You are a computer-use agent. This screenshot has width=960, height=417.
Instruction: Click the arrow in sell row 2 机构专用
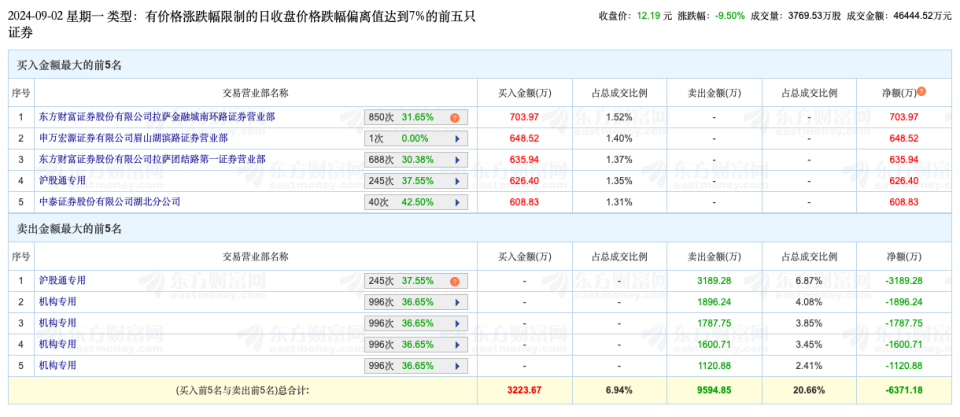pos(455,302)
